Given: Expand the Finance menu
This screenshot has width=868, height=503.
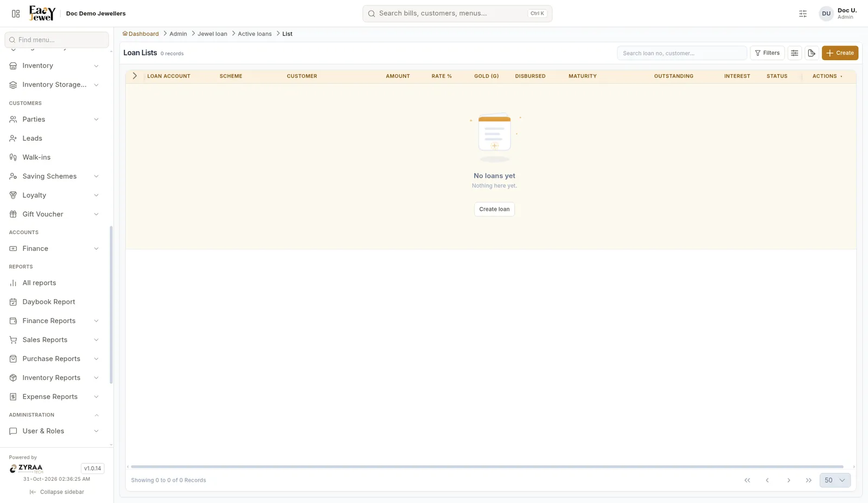Looking at the screenshot, I should (x=54, y=248).
